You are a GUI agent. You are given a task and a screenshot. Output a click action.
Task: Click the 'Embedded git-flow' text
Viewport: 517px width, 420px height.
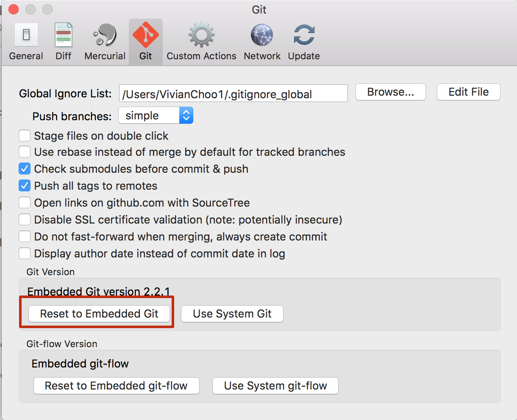click(x=80, y=364)
